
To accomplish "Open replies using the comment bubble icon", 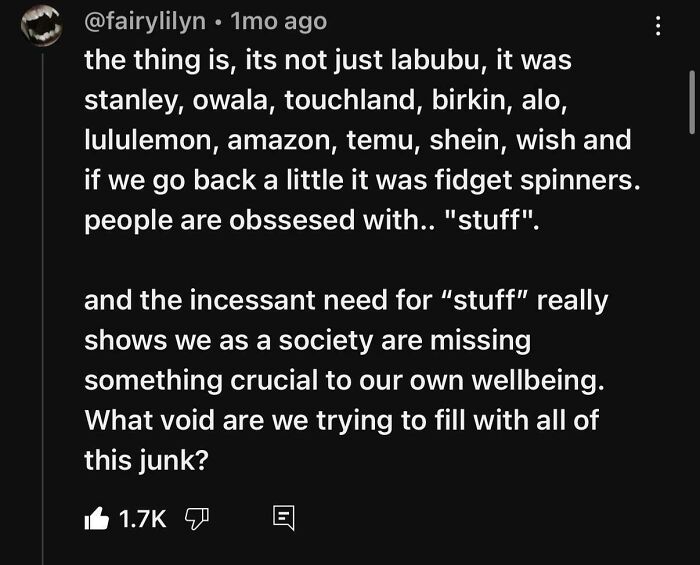I will pos(282,517).
